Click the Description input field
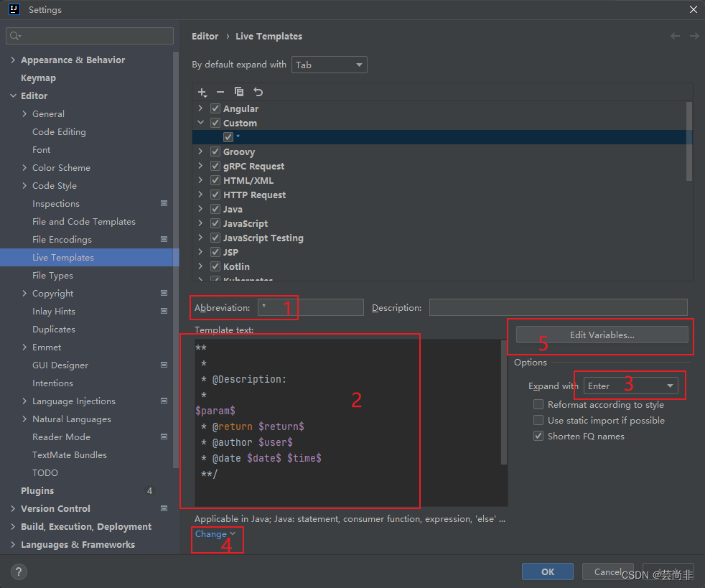Image resolution: width=705 pixels, height=588 pixels. click(x=559, y=307)
